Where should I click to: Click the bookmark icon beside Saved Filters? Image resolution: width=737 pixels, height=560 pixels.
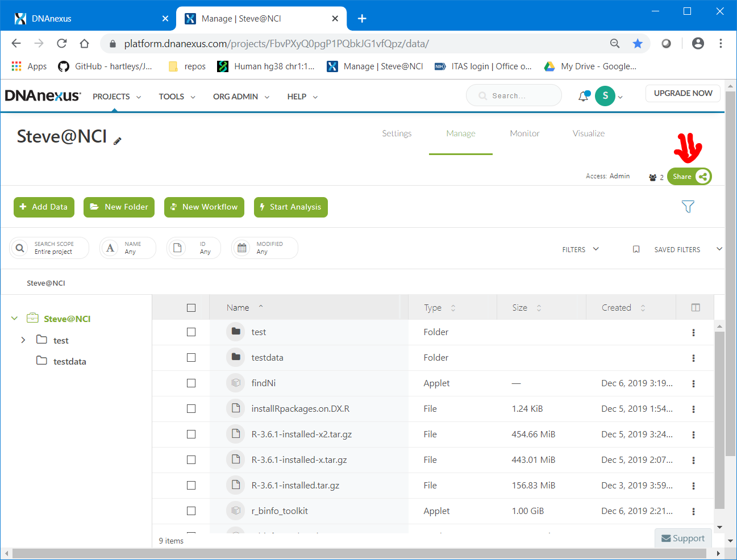[x=636, y=249]
